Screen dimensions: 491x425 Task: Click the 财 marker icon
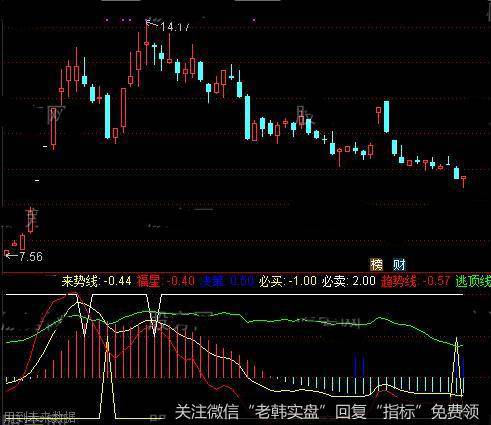399,265
